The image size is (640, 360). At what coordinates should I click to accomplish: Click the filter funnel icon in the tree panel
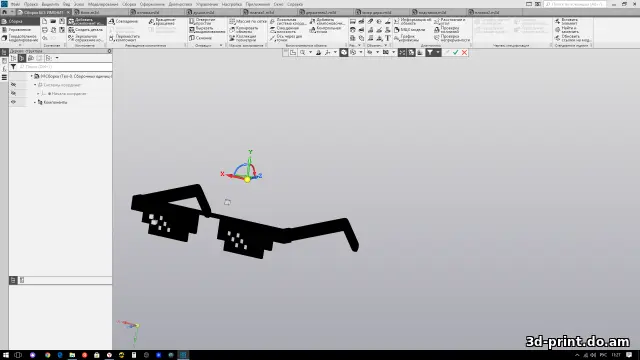tap(13, 67)
